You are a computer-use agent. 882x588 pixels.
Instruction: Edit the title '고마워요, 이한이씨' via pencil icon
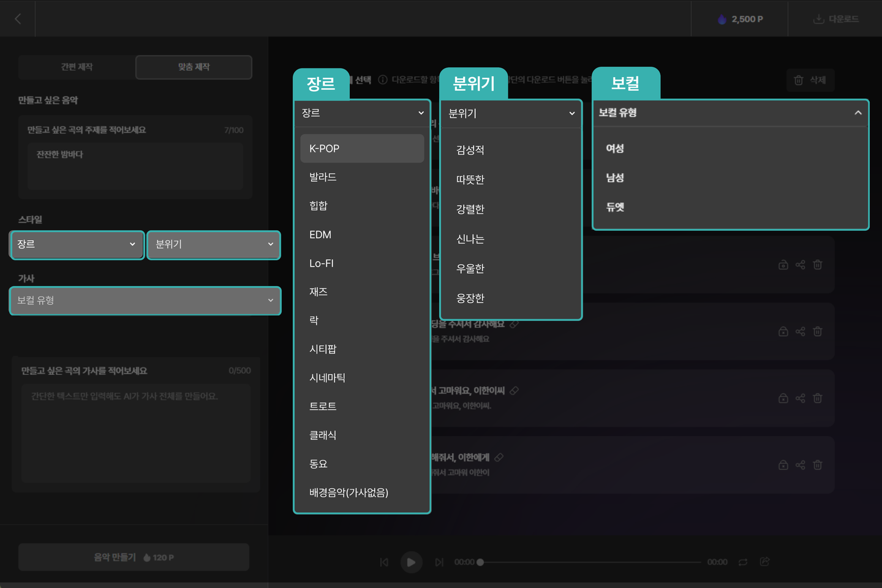click(x=514, y=391)
